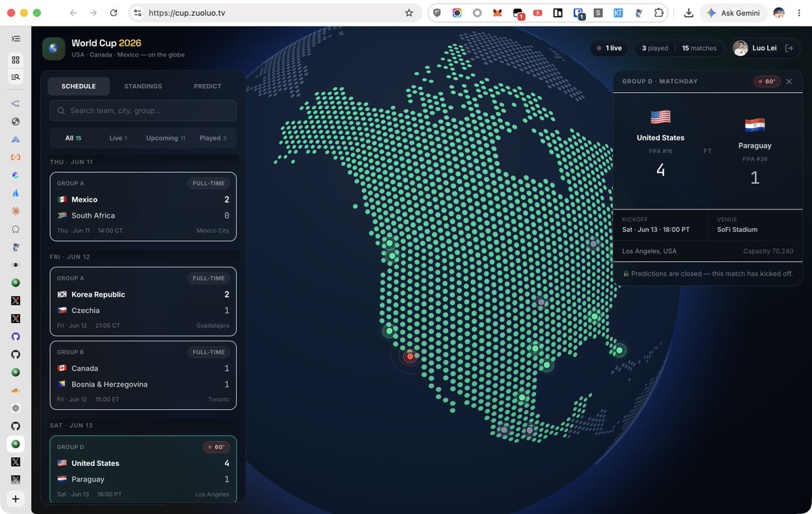Open the Korea Republic vs Czechia match card
812x514 pixels.
(x=143, y=301)
